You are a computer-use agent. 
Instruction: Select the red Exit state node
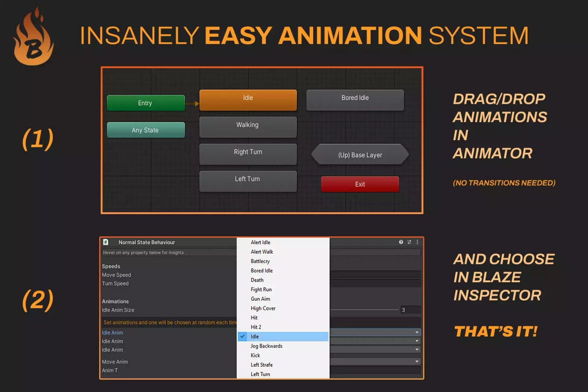[x=360, y=184]
